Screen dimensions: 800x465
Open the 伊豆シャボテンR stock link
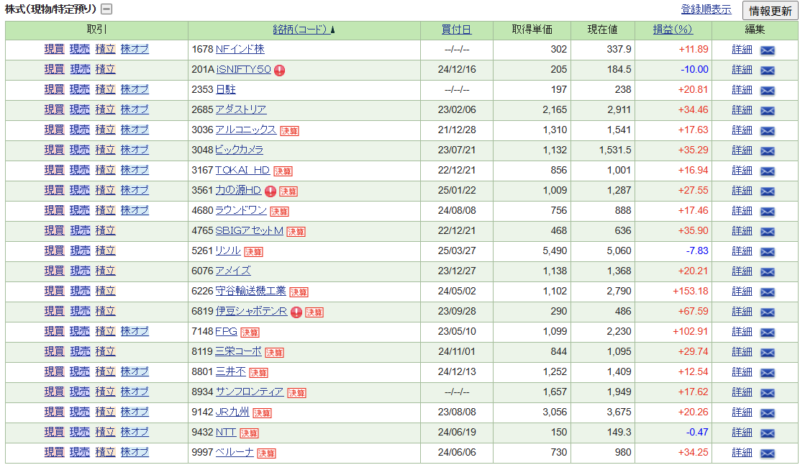click(252, 311)
